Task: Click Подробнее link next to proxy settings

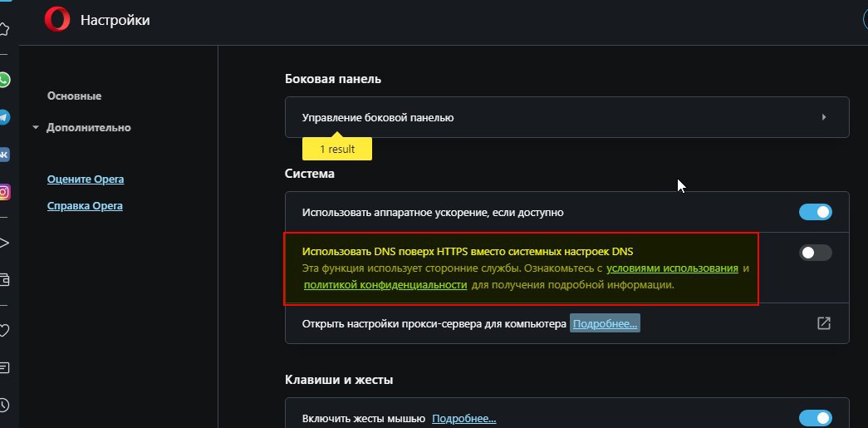Action: 605,323
